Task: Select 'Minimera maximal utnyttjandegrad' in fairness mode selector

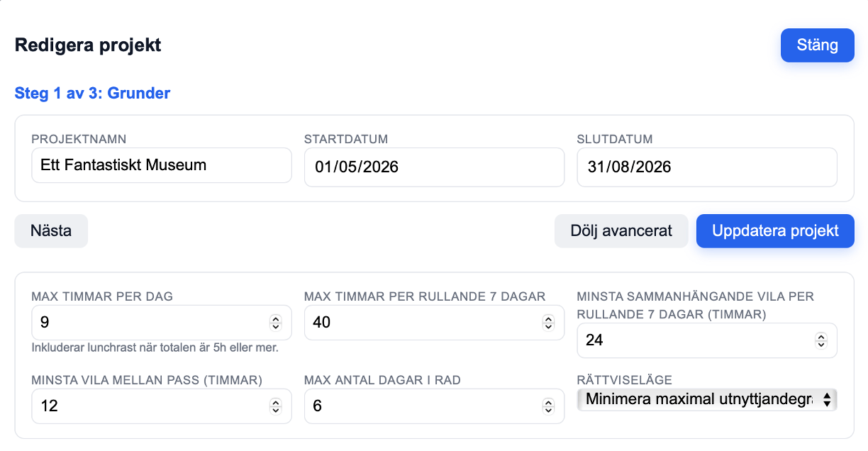Action: (706, 399)
